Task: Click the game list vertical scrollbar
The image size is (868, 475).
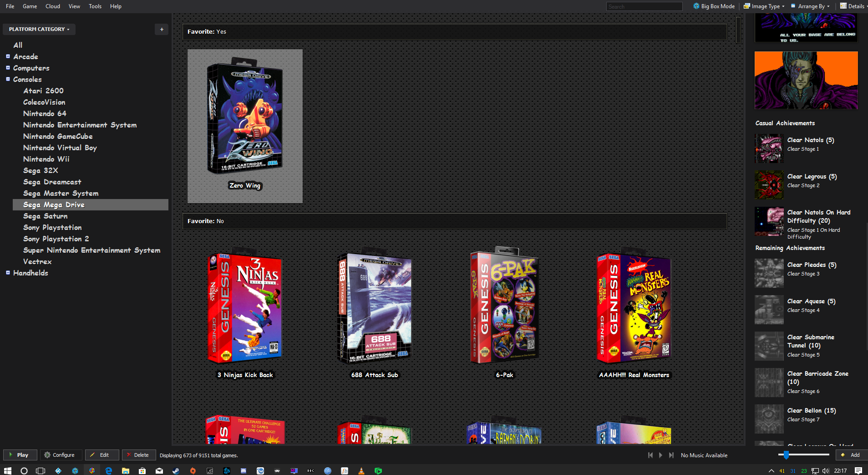Action: pos(738,30)
